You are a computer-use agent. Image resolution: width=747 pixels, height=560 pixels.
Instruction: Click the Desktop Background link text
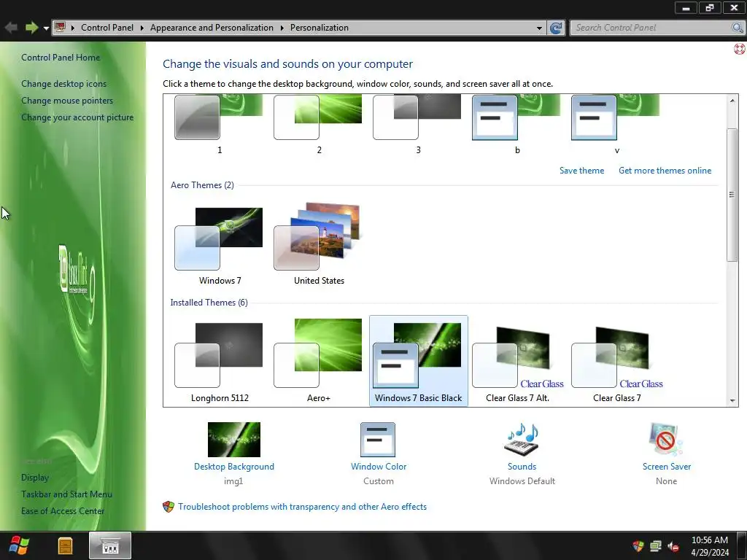click(x=234, y=467)
